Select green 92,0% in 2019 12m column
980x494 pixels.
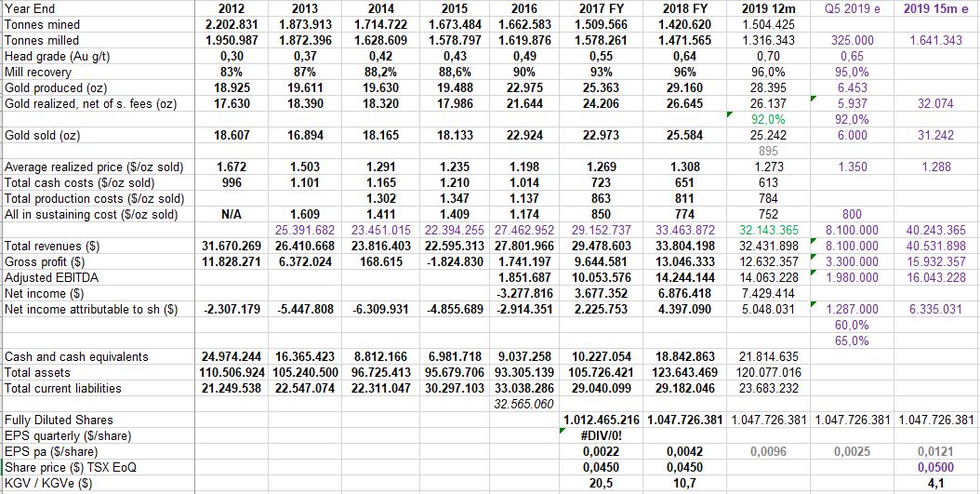769,119
